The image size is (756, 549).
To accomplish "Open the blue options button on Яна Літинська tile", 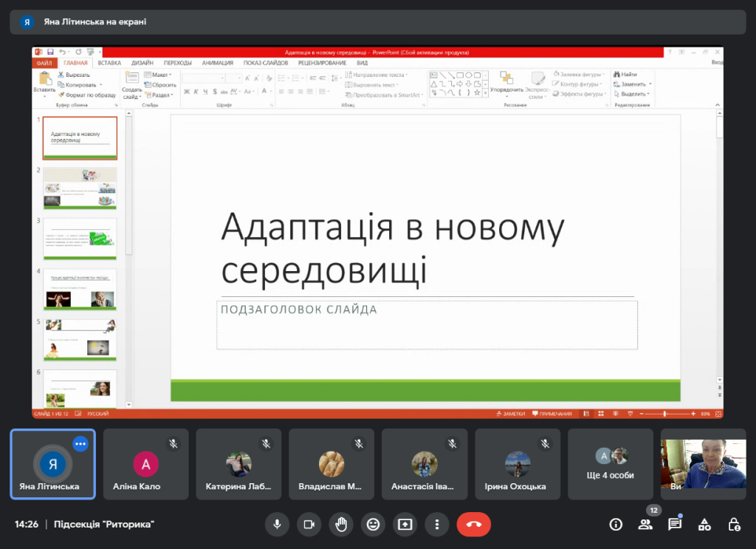I will coord(81,443).
